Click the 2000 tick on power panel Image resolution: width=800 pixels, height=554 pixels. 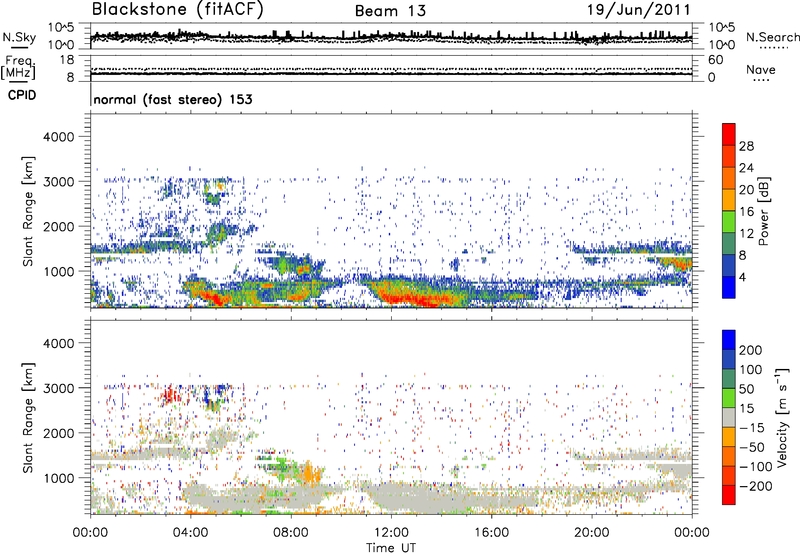click(58, 226)
